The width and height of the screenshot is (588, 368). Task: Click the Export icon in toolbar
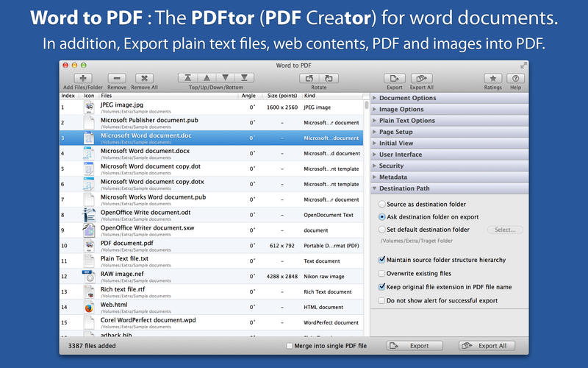[395, 78]
